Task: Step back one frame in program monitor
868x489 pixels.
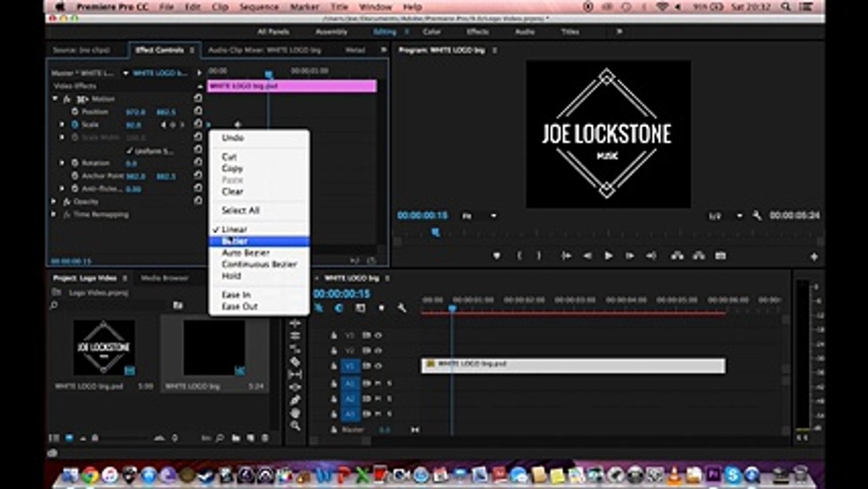Action: pyautogui.click(x=587, y=256)
